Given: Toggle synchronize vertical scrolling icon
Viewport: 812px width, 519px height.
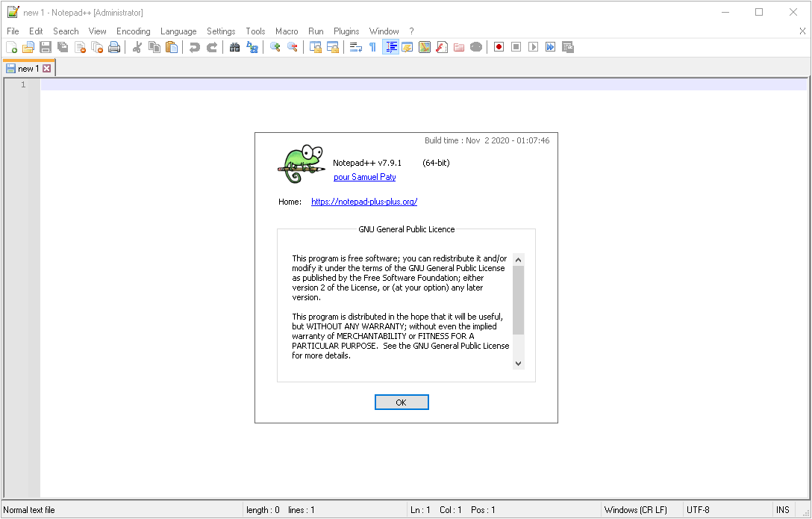Looking at the screenshot, I should click(316, 47).
